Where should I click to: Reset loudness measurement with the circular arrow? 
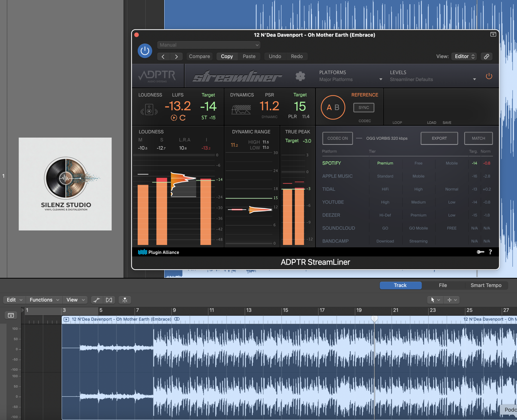pos(183,118)
